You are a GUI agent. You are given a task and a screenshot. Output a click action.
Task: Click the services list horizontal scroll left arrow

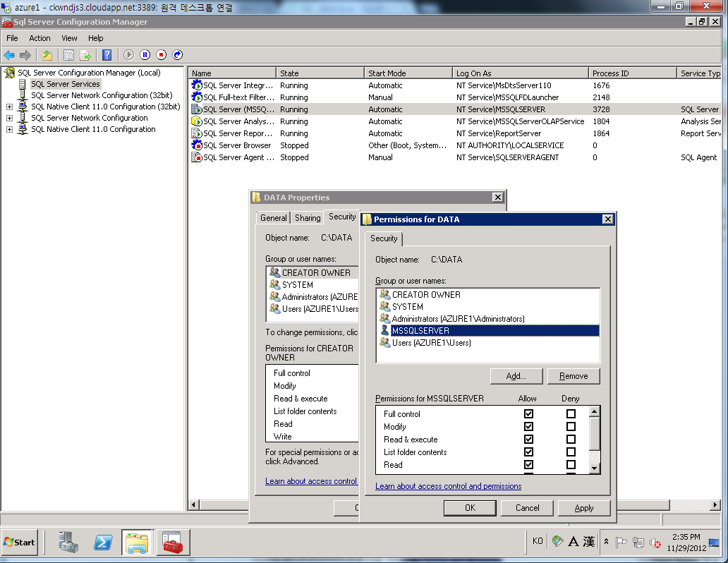point(194,505)
